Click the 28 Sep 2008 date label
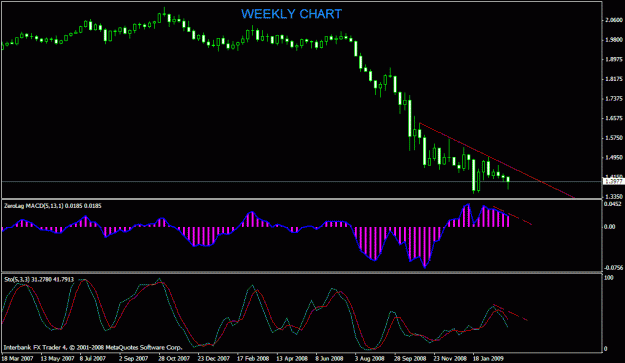The image size is (625, 363). click(410, 358)
